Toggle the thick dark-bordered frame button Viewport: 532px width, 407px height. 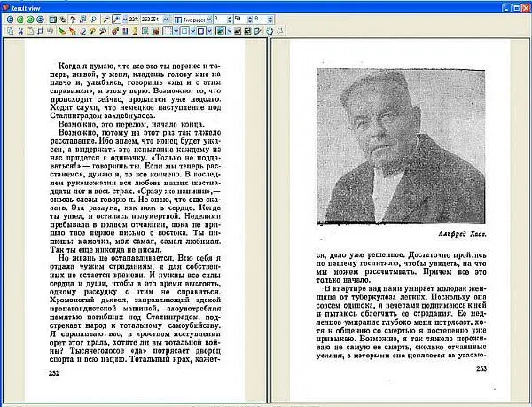coord(201,31)
